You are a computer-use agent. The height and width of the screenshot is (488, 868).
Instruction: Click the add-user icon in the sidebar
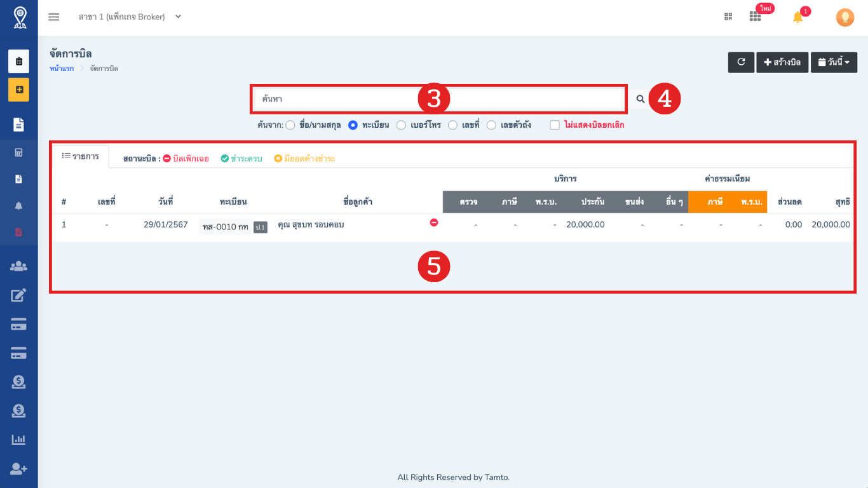[x=18, y=469]
